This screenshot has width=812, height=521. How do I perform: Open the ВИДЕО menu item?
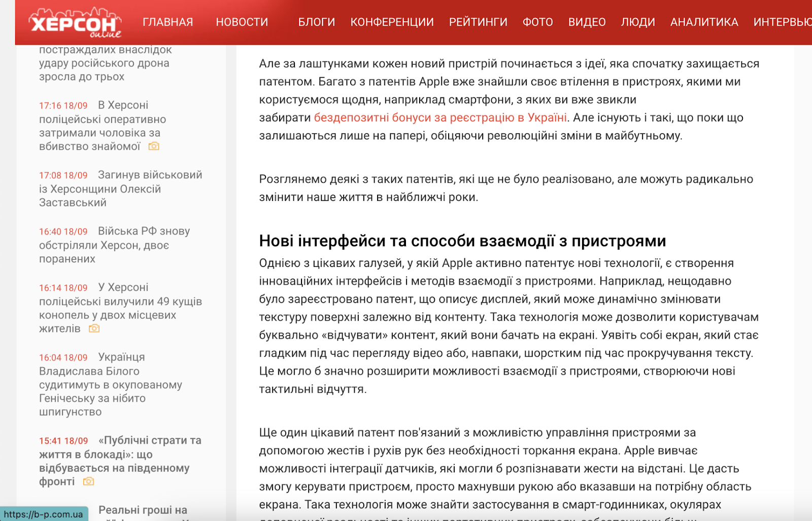pos(587,22)
